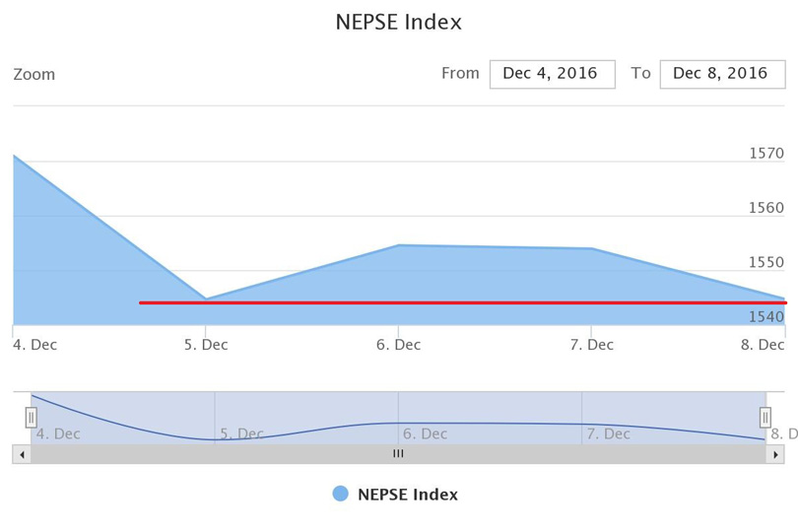798x532 pixels.
Task: Click the horizontal scrollbar grip handle
Action: click(x=398, y=453)
